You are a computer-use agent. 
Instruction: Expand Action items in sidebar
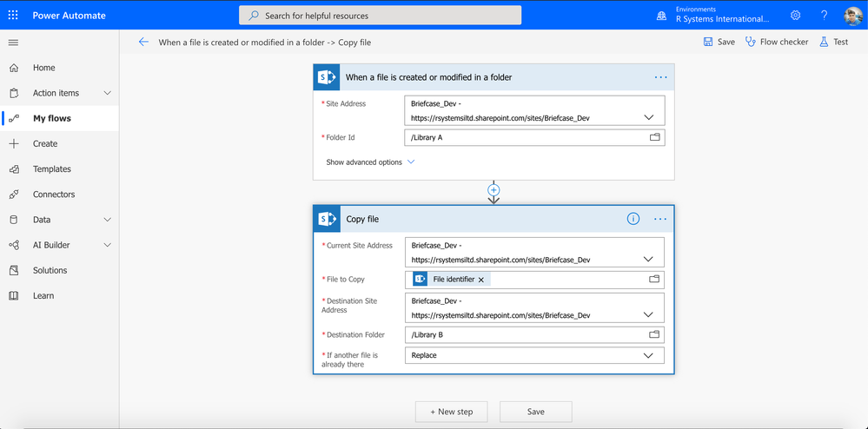pos(108,93)
